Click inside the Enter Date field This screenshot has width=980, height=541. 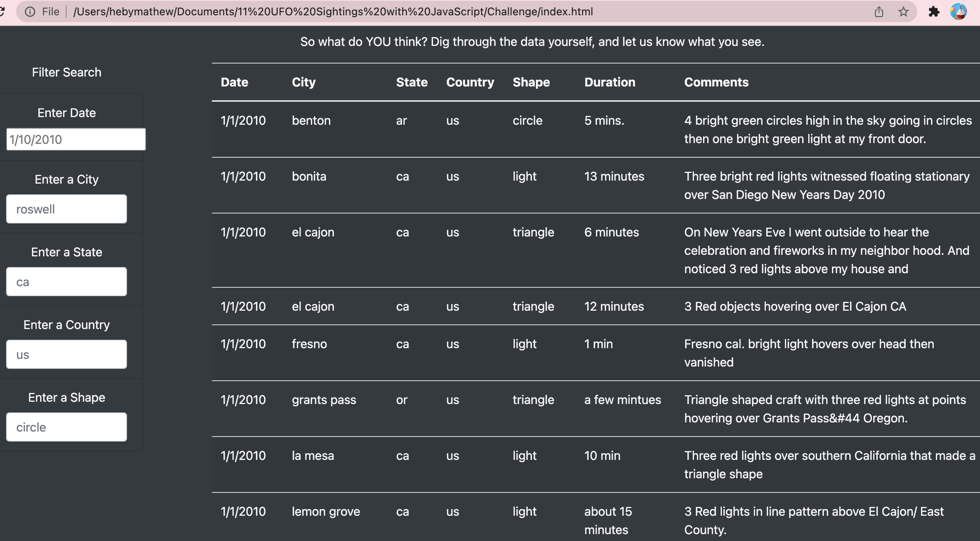point(75,139)
